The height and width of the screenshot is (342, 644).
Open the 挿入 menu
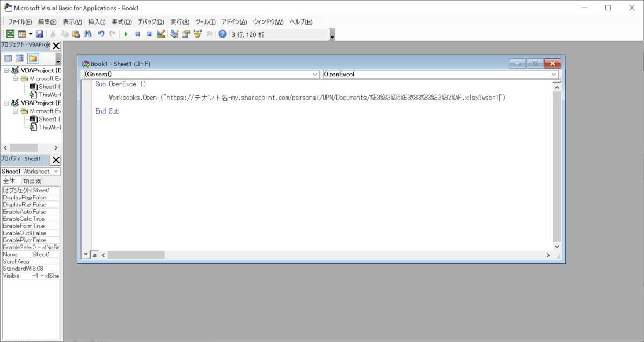[97, 21]
